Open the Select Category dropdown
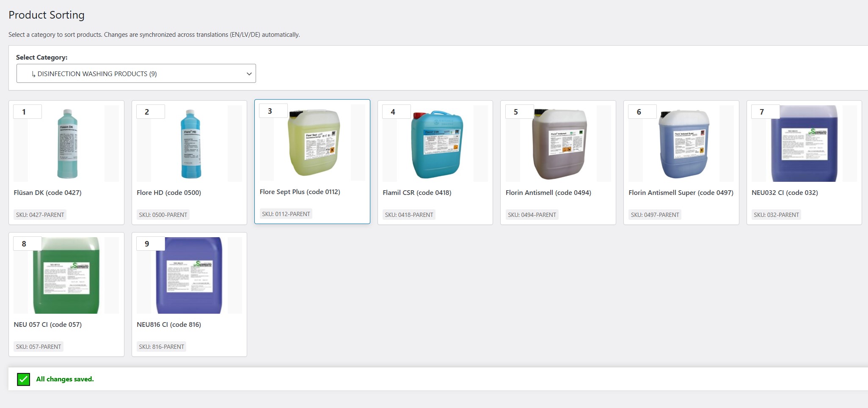 coord(135,74)
